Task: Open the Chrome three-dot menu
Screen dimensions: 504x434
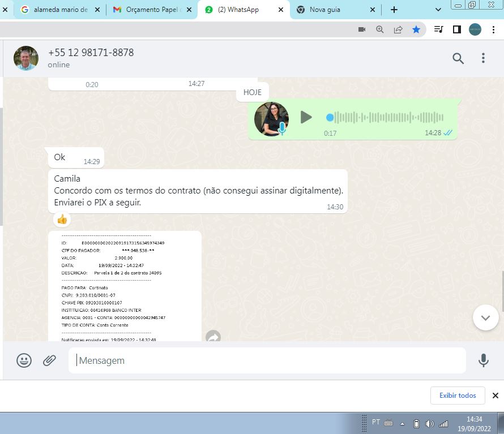Action: point(493,29)
